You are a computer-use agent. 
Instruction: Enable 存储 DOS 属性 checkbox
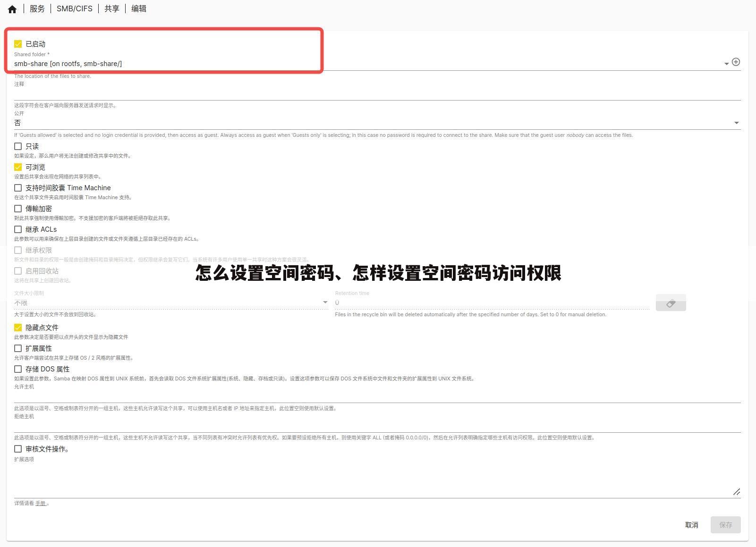[18, 369]
